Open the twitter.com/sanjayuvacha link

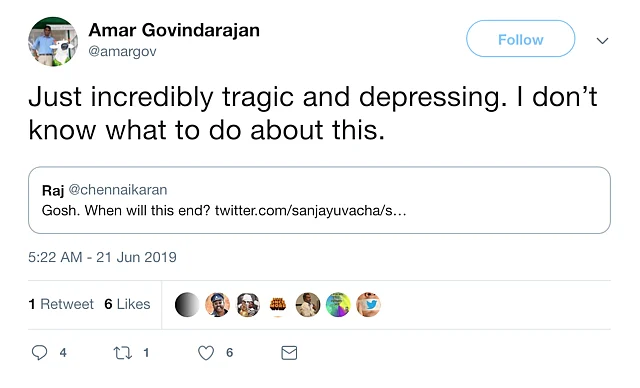point(311,211)
